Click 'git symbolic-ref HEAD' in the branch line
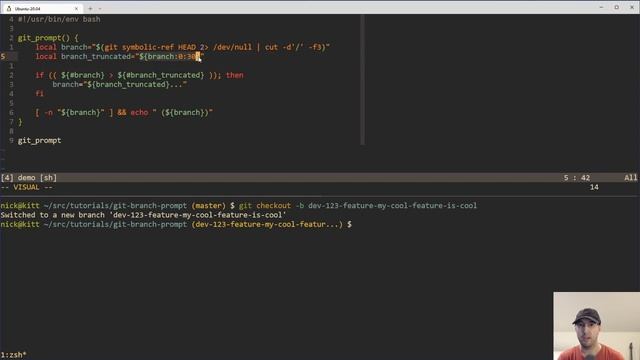Viewport: 640px width, 360px height. click(x=151, y=47)
